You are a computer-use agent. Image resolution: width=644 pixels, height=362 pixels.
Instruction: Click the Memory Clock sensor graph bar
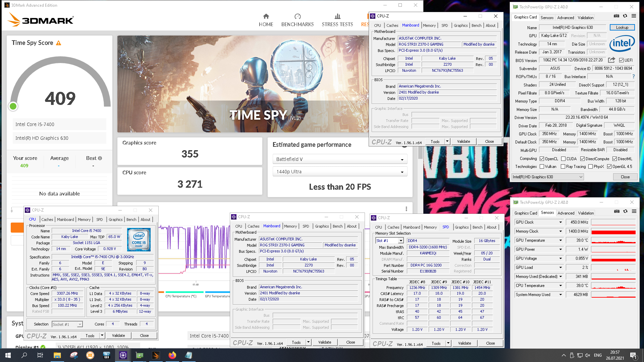click(613, 232)
